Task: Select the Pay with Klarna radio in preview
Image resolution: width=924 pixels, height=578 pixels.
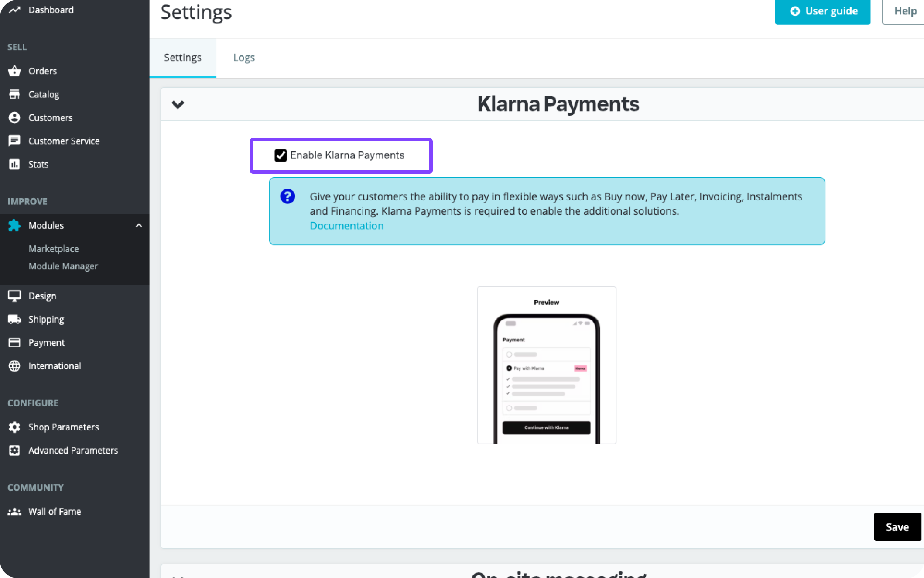Action: pos(509,368)
